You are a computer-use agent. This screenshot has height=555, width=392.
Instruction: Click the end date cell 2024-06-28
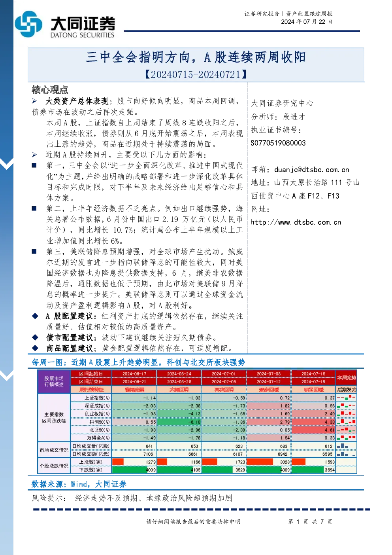[179, 382]
